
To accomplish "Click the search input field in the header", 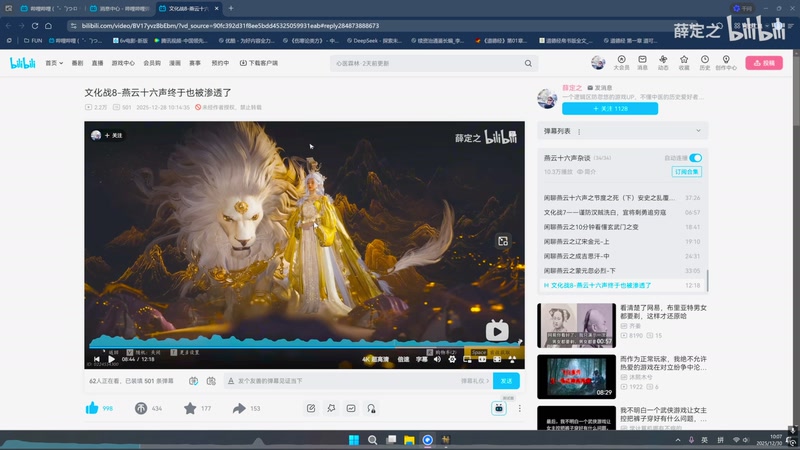I will (426, 63).
